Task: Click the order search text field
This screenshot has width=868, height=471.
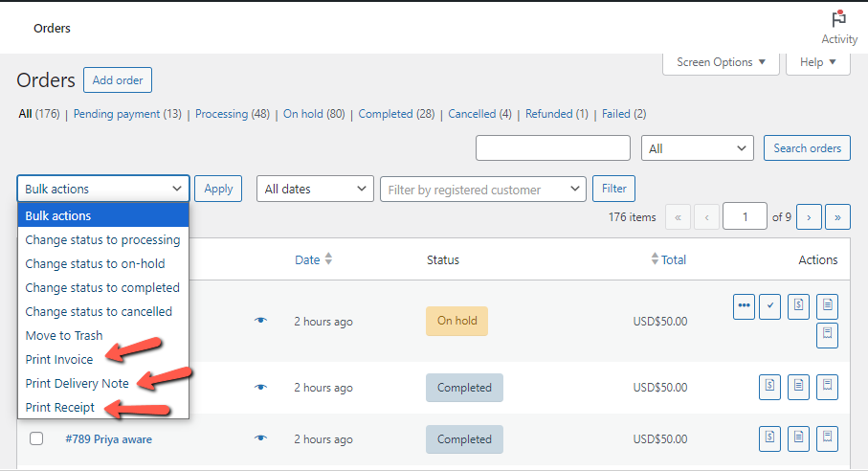Action: coord(553,148)
